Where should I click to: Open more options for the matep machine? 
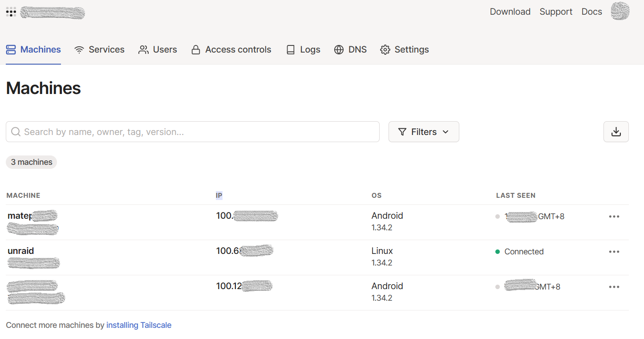[614, 216]
